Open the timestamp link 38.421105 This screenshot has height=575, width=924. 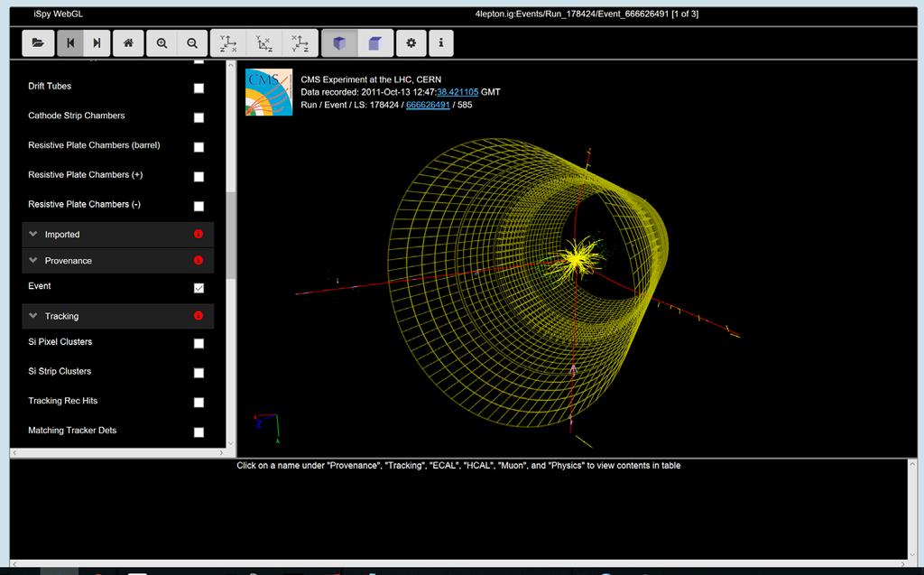[x=457, y=92]
